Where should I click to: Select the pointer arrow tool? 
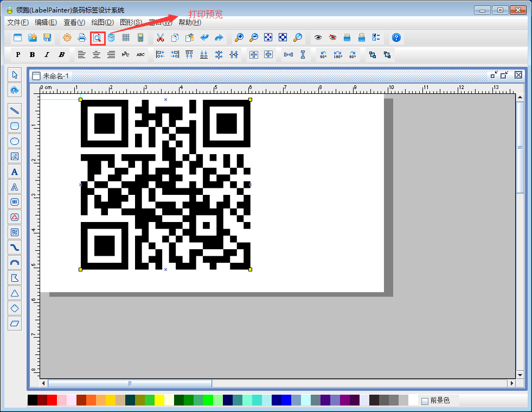pyautogui.click(x=15, y=75)
